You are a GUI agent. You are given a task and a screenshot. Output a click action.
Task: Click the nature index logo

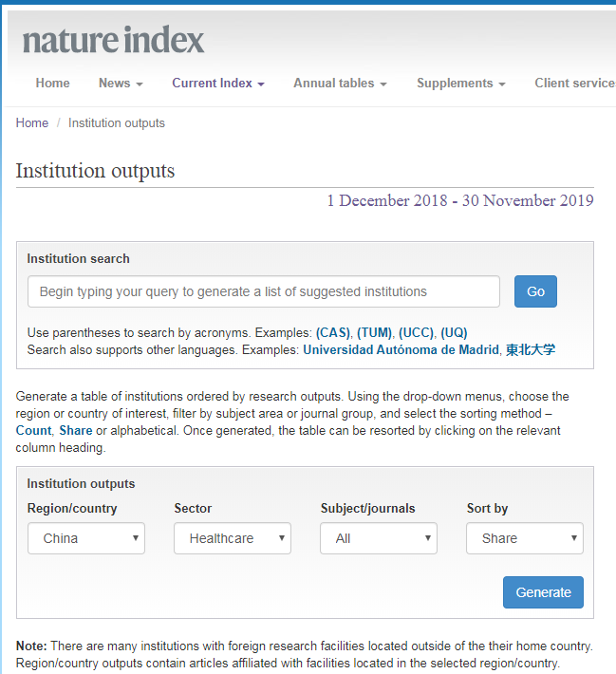[x=113, y=40]
